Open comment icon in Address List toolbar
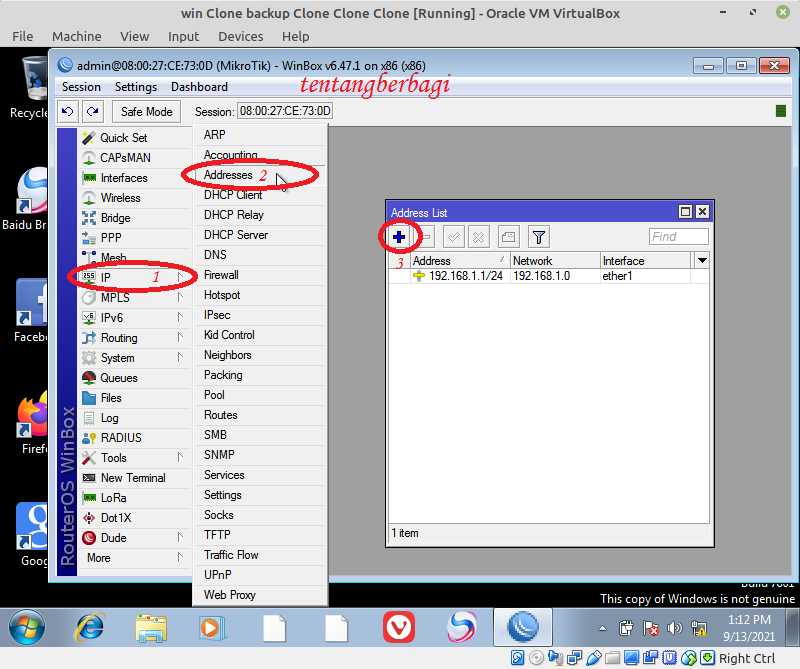Image resolution: width=800 pixels, height=669 pixels. pos(508,237)
